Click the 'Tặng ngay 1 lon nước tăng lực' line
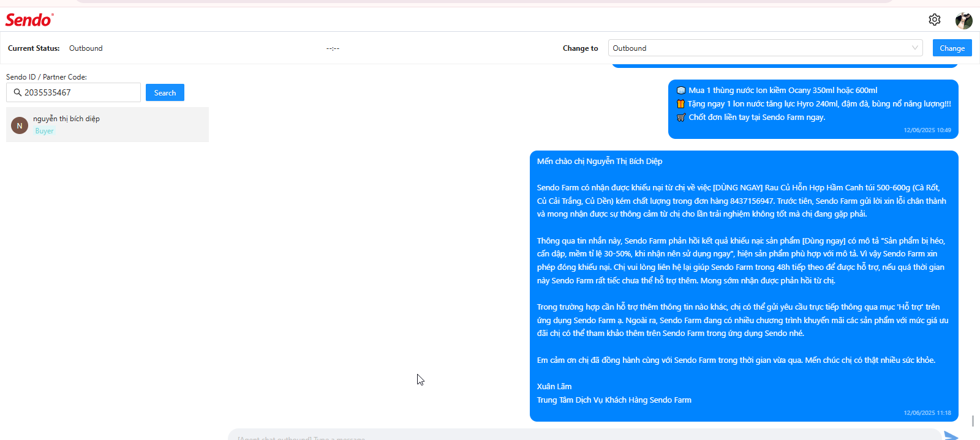Viewport: 980px width, 440px height. click(813, 104)
